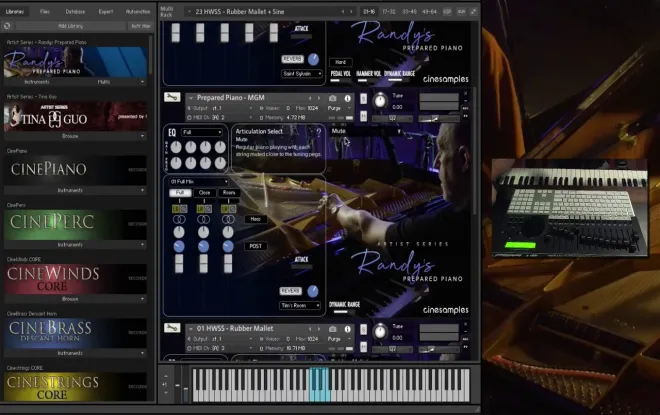This screenshot has height=415, width=660.
Task: Open wrench edit mode for 01 HWSS - Rubber Mallet
Action: point(172,328)
